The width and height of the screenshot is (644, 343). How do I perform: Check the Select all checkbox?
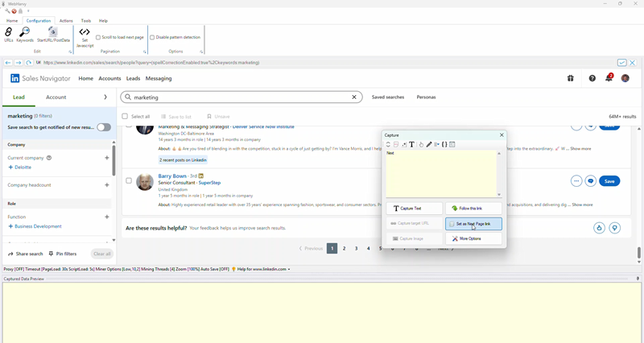tap(125, 116)
